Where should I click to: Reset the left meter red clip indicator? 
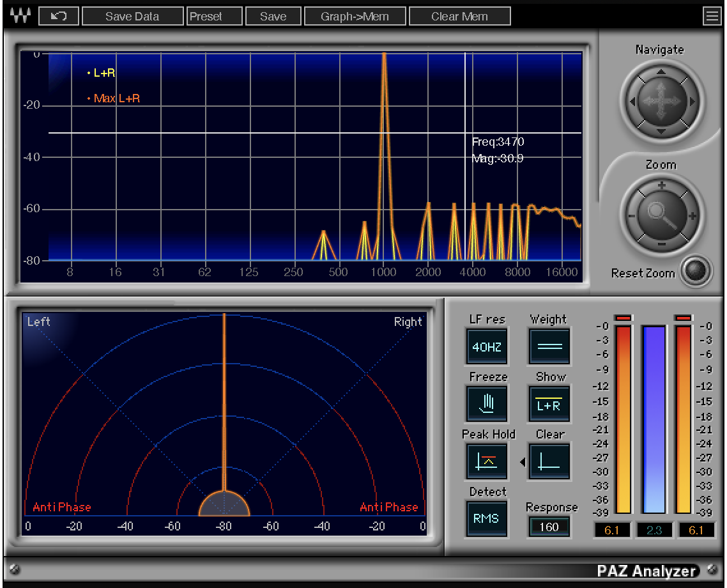pos(624,318)
